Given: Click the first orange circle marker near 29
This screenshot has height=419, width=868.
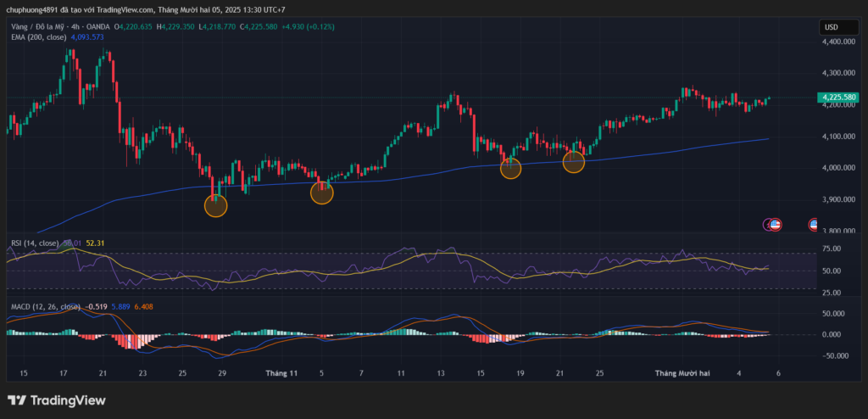Looking at the screenshot, I should click(x=216, y=205).
